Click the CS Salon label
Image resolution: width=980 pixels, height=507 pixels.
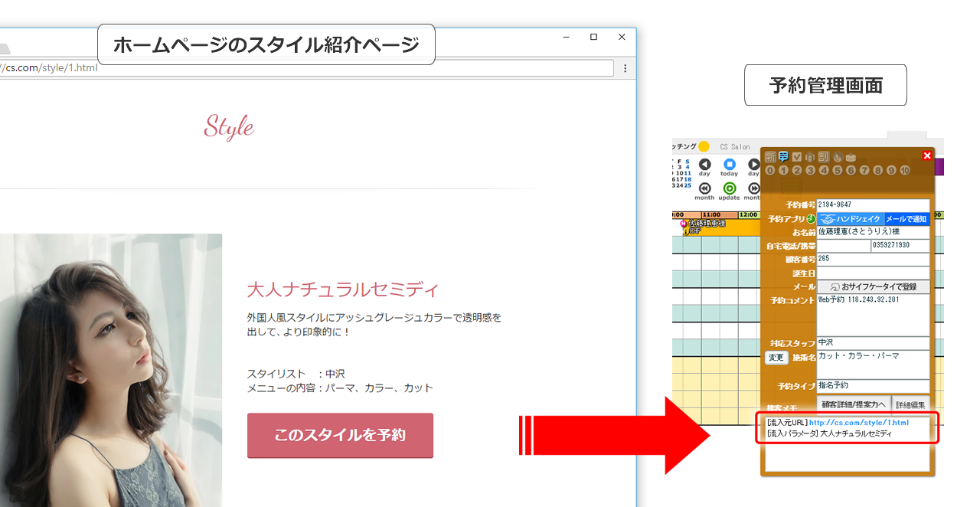[735, 147]
